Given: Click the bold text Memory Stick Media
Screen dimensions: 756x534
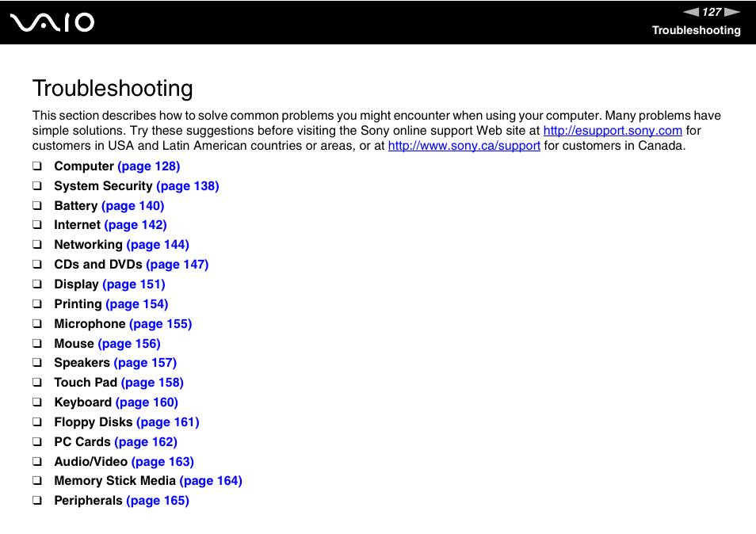Looking at the screenshot, I should tap(115, 481).
